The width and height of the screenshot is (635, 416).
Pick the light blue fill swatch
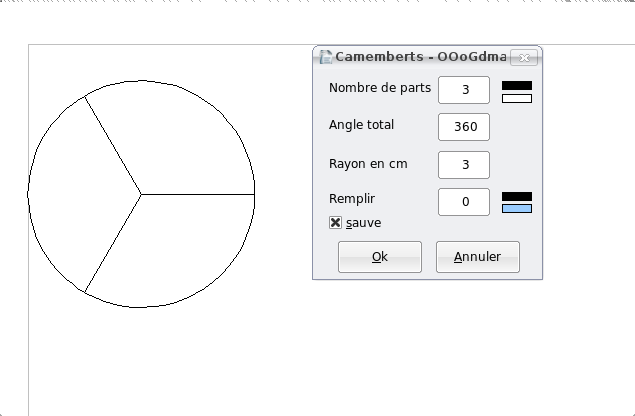(516, 208)
